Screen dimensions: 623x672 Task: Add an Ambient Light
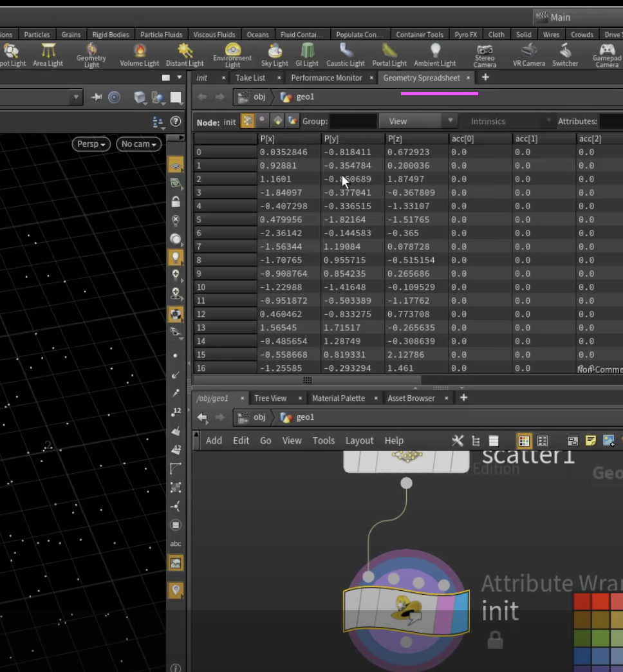click(x=435, y=55)
